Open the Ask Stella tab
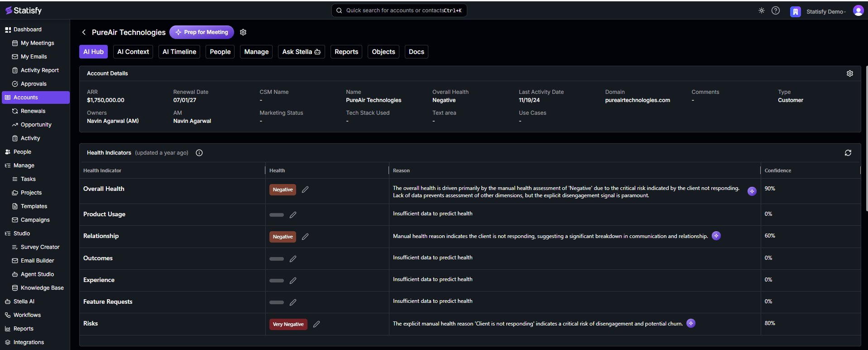The height and width of the screenshot is (350, 868). pyautogui.click(x=302, y=52)
